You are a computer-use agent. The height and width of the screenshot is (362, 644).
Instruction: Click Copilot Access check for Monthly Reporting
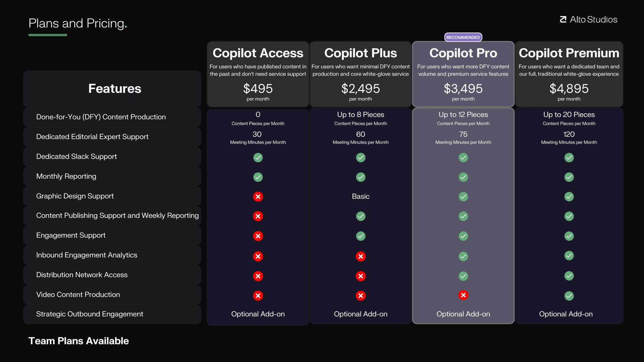258,177
